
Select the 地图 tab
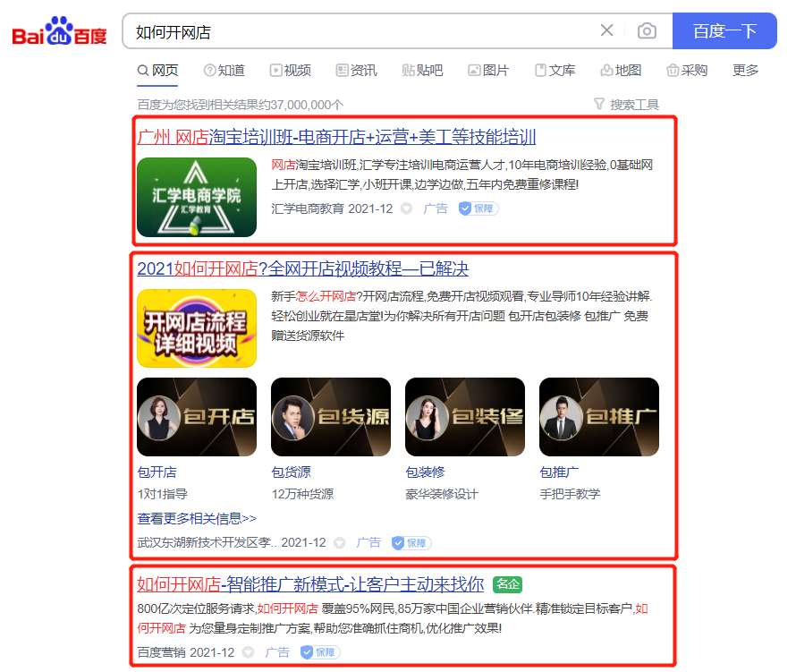(x=621, y=71)
